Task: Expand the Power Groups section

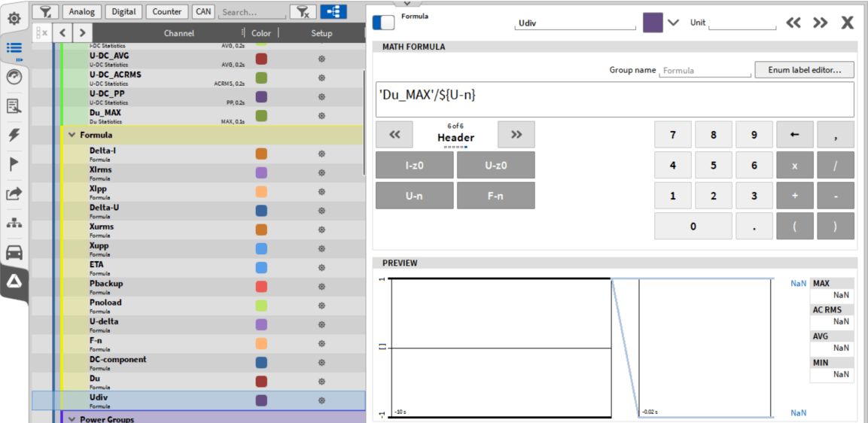Action: 72,419
